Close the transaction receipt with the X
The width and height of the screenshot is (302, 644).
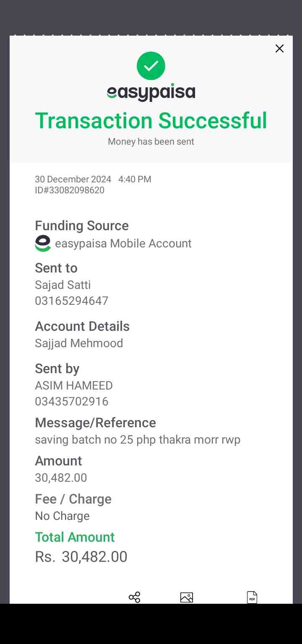tap(279, 49)
